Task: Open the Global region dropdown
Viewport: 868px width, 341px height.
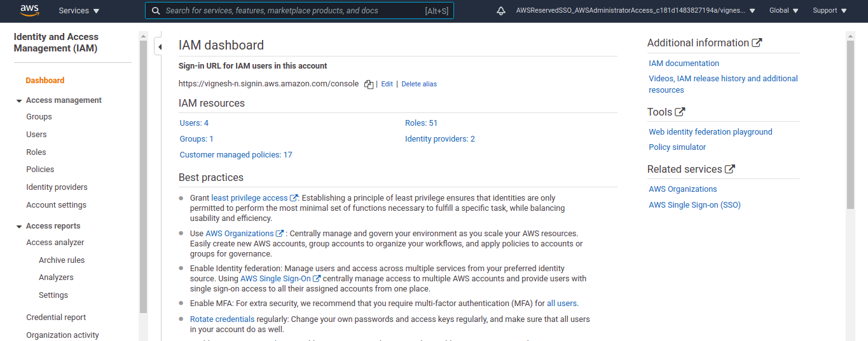Action: [783, 11]
